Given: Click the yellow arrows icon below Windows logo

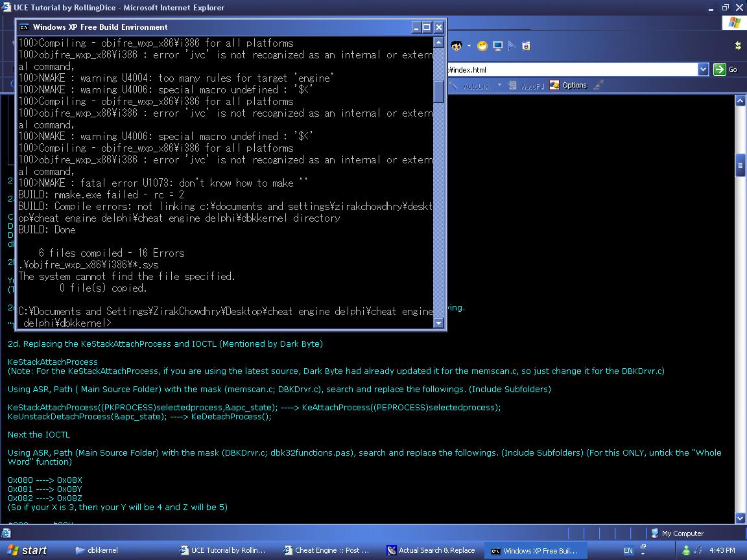Looking at the screenshot, I should click(737, 45).
